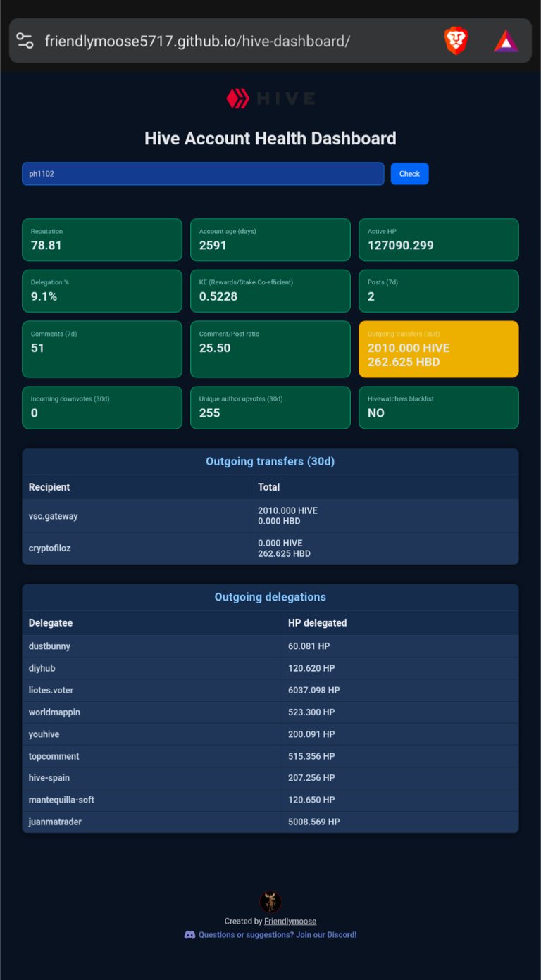Click the Brave Rewards triangle icon

(506, 41)
